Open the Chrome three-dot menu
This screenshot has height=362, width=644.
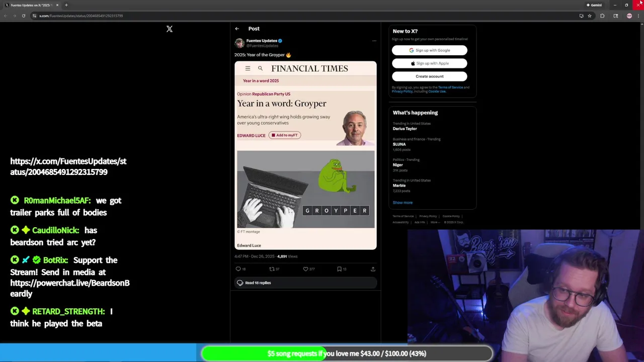click(638, 16)
